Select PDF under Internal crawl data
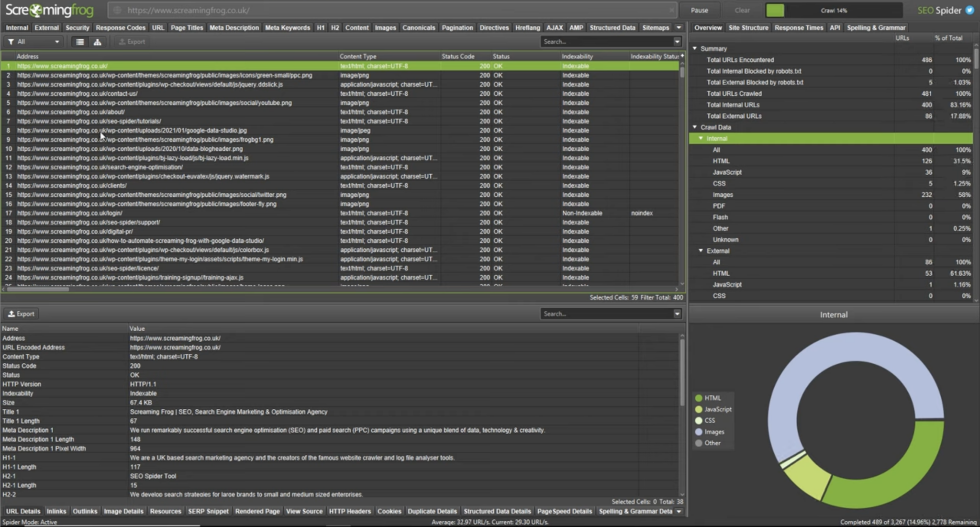This screenshot has width=980, height=527. point(831,206)
